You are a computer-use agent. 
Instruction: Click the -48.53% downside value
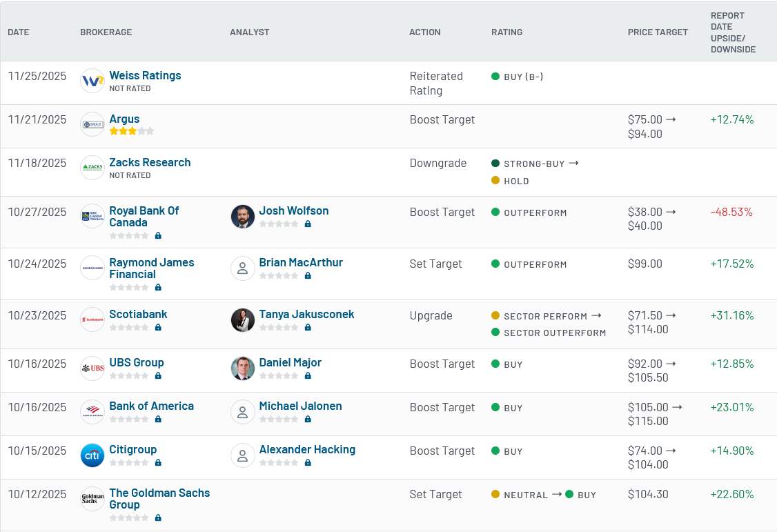pos(731,212)
